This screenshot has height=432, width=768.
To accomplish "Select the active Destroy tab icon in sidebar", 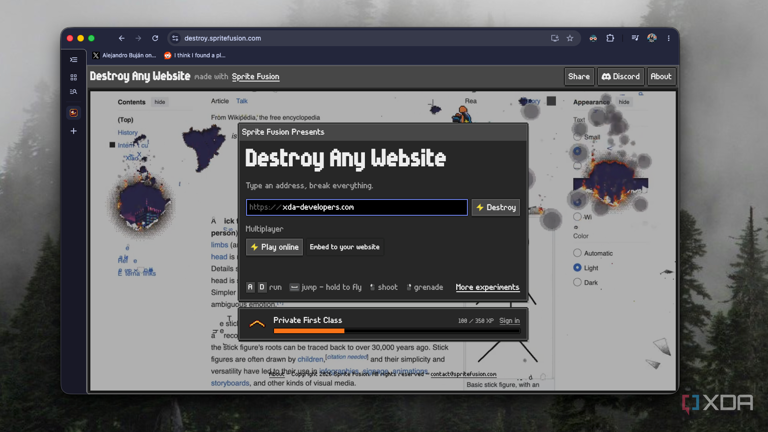I will pyautogui.click(x=73, y=113).
